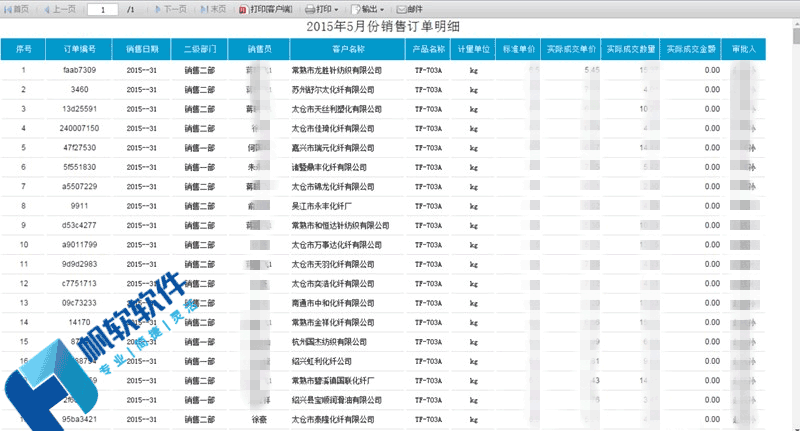Go to next page with 下一页 button
Screen dimensions: 800x431
click(x=171, y=9)
